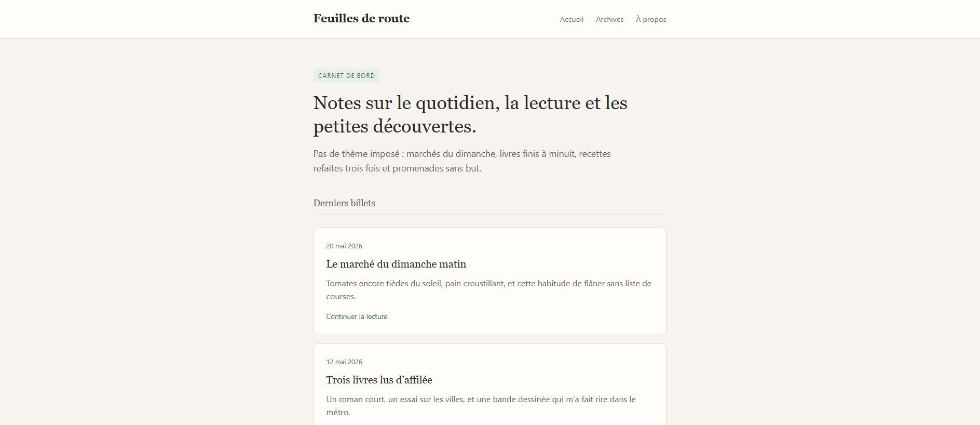The image size is (980, 425).
Task: Click the Tomates encore tièdes excerpt text
Action: point(488,290)
